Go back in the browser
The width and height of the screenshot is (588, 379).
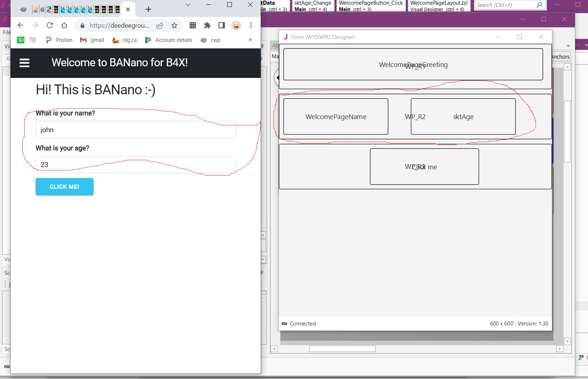(x=20, y=25)
